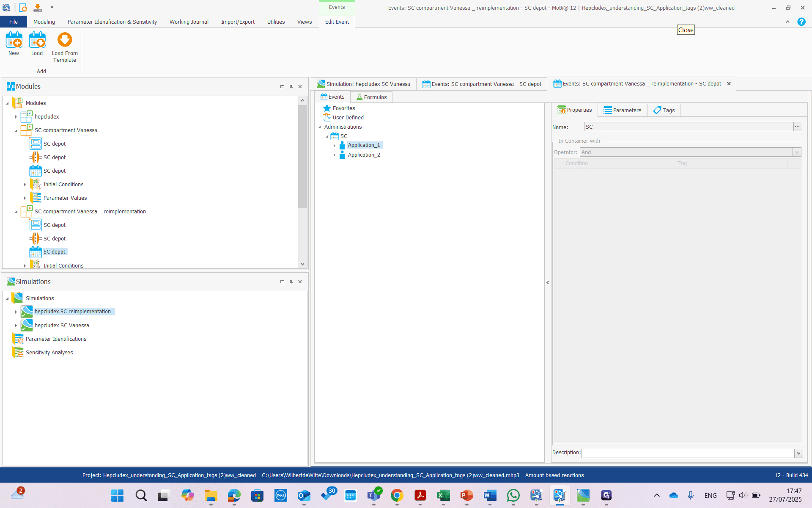This screenshot has width=812, height=508.
Task: Open Parameter Identifications folder
Action: (x=56, y=339)
